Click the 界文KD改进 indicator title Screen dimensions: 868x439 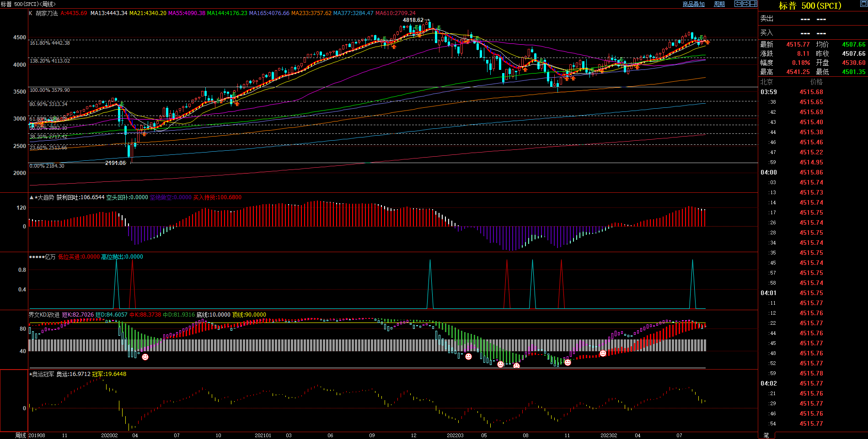pyautogui.click(x=44, y=315)
